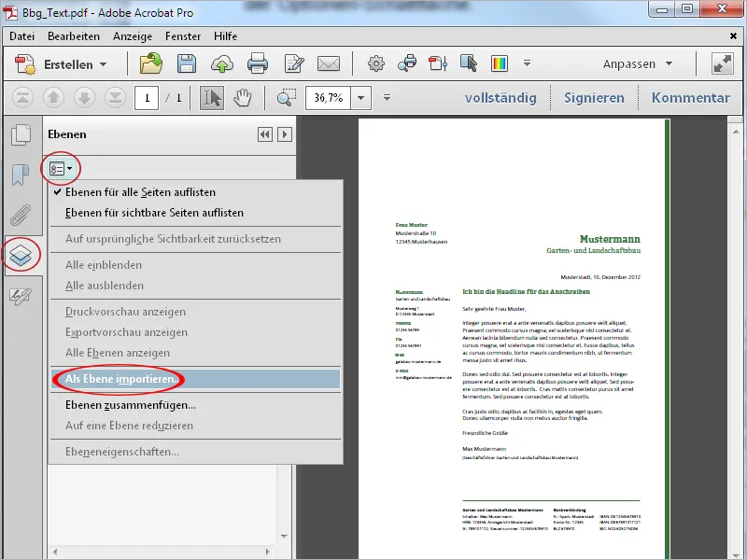Close the document with menu bar X
The width and height of the screenshot is (747, 560).
733,36
